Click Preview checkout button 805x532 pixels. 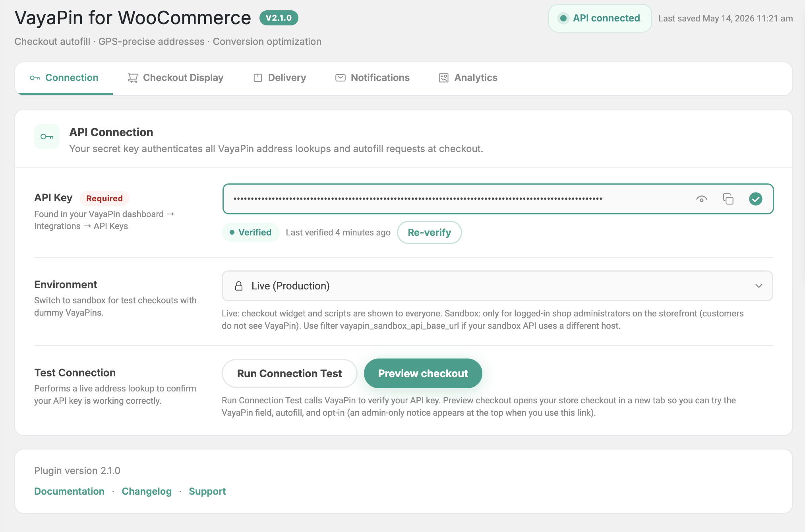tap(423, 373)
